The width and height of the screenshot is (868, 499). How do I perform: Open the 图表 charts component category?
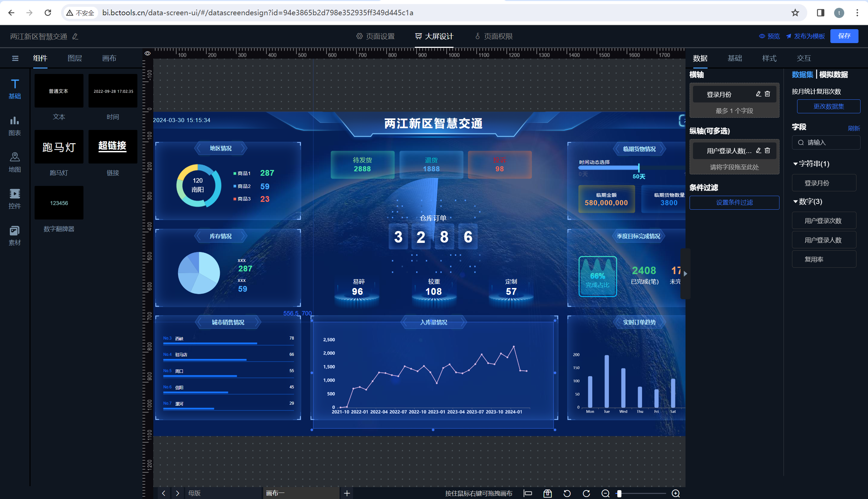(x=14, y=126)
